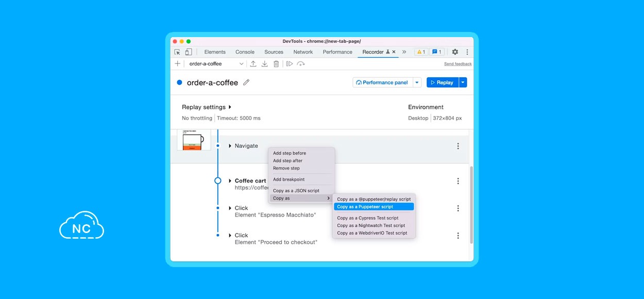This screenshot has width=644, height=299.
Task: Open more options for Proceed to checkout step
Action: [x=458, y=236]
